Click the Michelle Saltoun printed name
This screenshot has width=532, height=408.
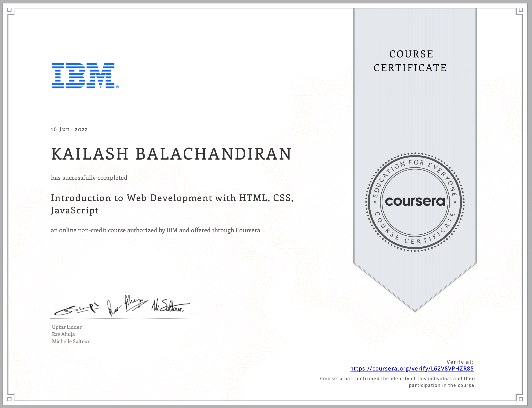pos(71,341)
